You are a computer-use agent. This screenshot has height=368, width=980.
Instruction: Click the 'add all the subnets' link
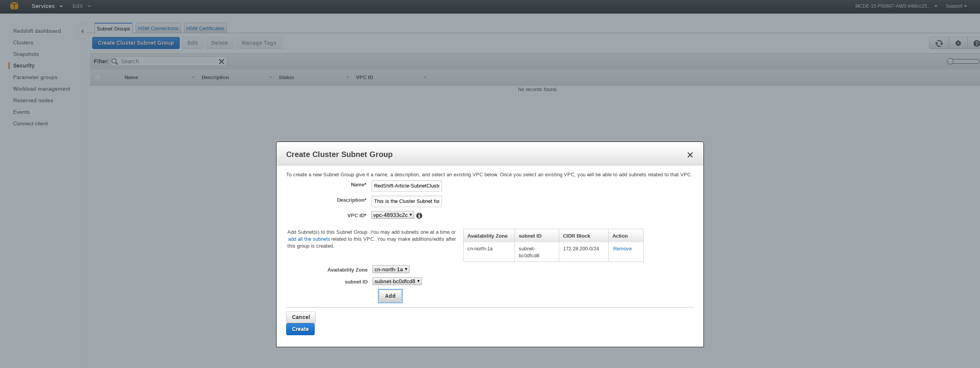[309, 239]
